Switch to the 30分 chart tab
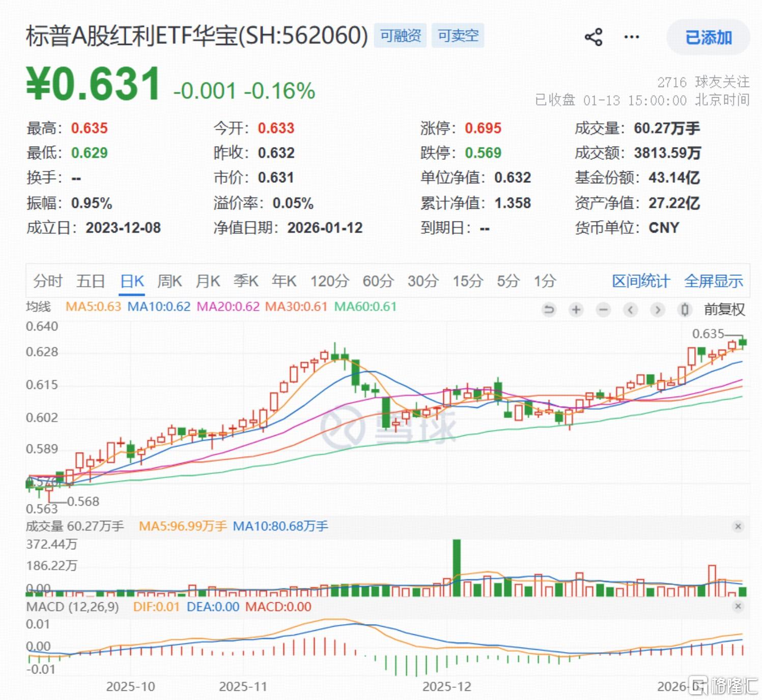The width and height of the screenshot is (762, 700). (x=423, y=281)
